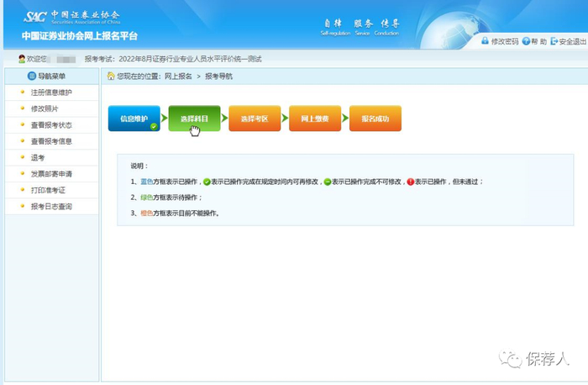This screenshot has height=385, width=588.
Task: Click the arrow between 选择科目 and 选择考区
Action: [224, 119]
